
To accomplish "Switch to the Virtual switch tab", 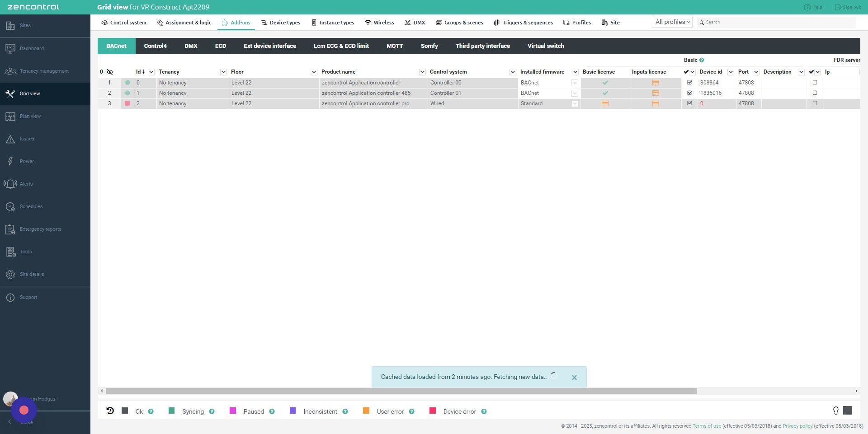I will (546, 46).
